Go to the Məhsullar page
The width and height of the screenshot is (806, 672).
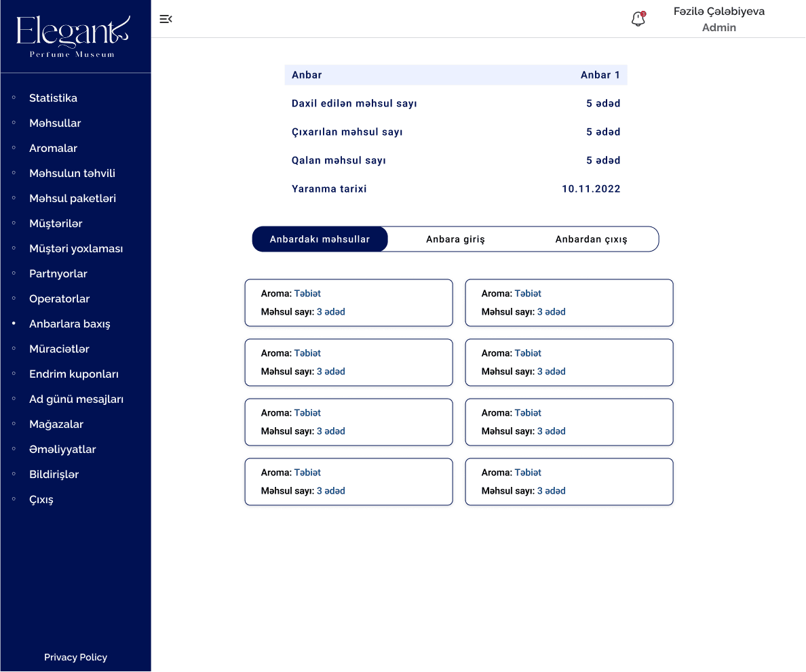(55, 123)
